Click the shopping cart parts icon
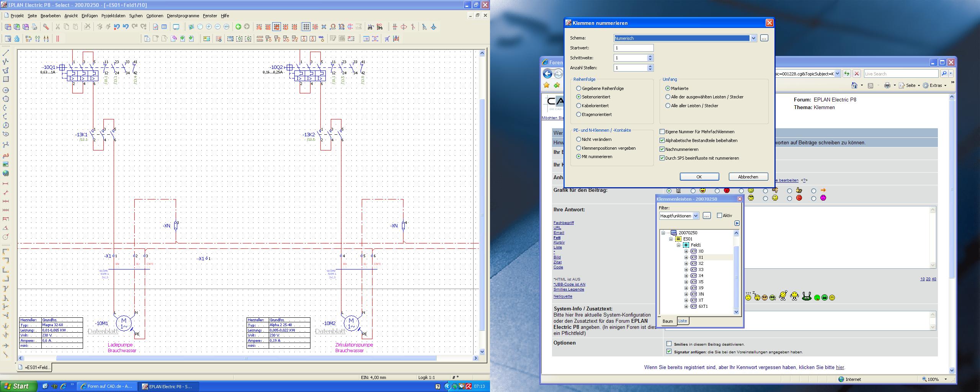The image size is (980, 392). pyautogui.click(x=387, y=39)
